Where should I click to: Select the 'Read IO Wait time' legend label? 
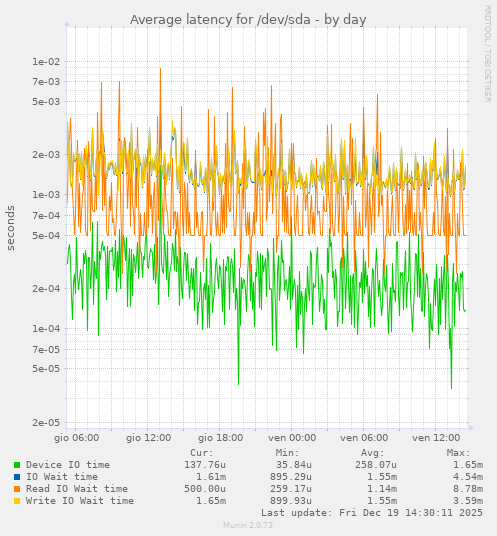[77, 489]
